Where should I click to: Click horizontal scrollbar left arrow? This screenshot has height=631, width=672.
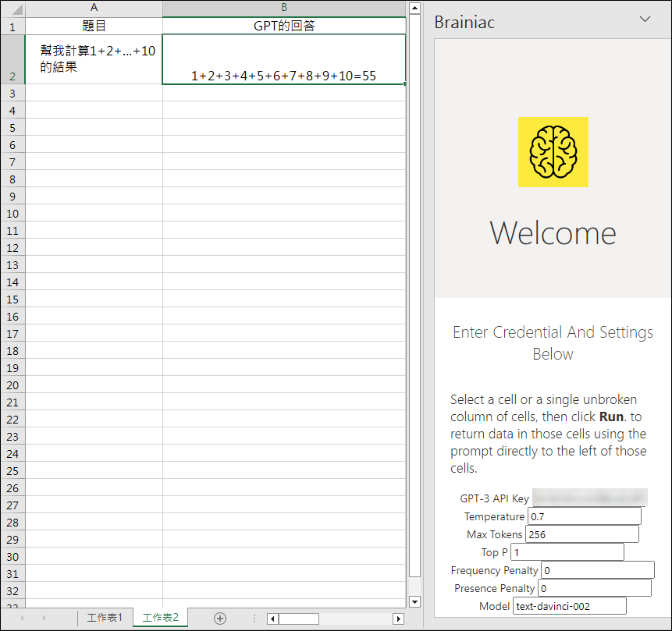(x=272, y=619)
